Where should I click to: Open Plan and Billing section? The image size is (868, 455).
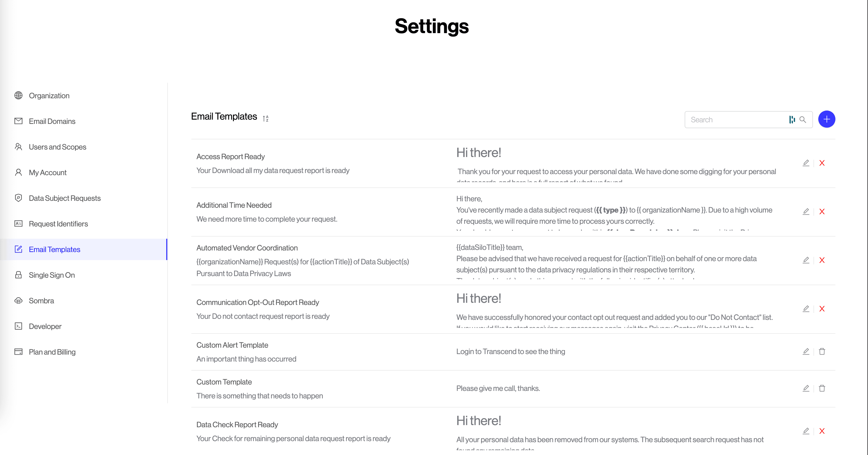click(52, 352)
